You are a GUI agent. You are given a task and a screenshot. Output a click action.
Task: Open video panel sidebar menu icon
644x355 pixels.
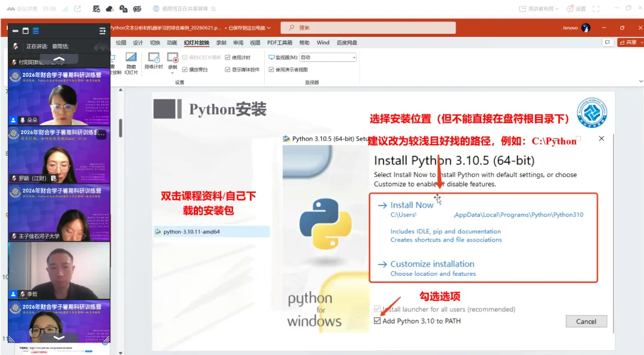(103, 31)
